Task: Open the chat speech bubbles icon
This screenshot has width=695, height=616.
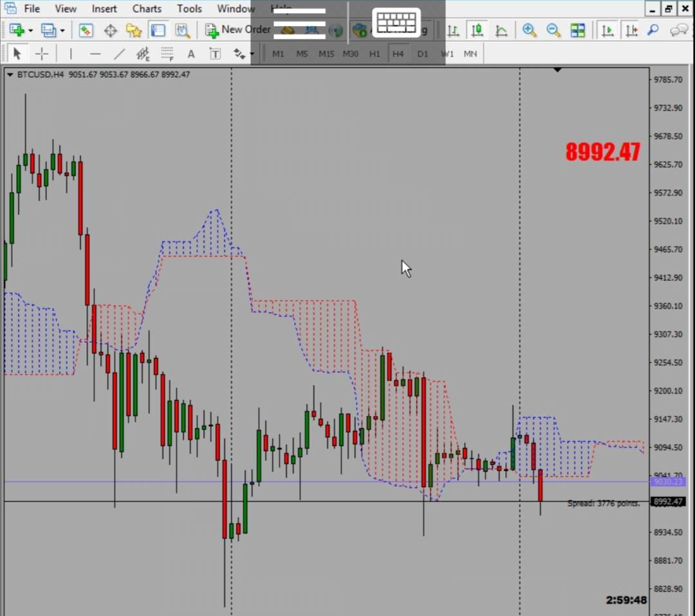Action: click(678, 30)
